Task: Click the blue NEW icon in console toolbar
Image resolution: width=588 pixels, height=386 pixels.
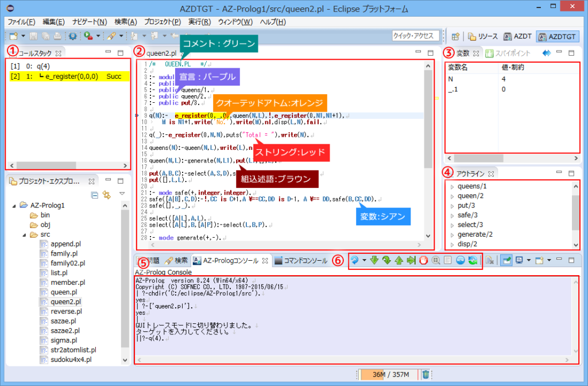Action: (460, 261)
